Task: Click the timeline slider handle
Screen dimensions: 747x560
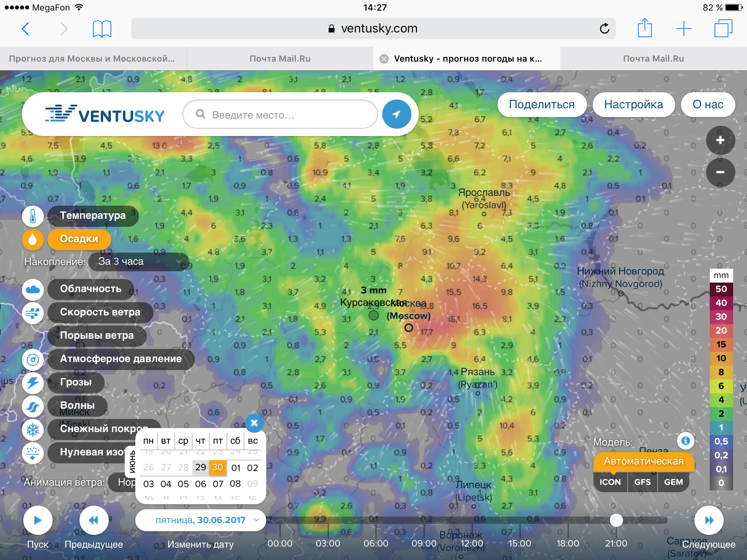Action: pos(616,520)
